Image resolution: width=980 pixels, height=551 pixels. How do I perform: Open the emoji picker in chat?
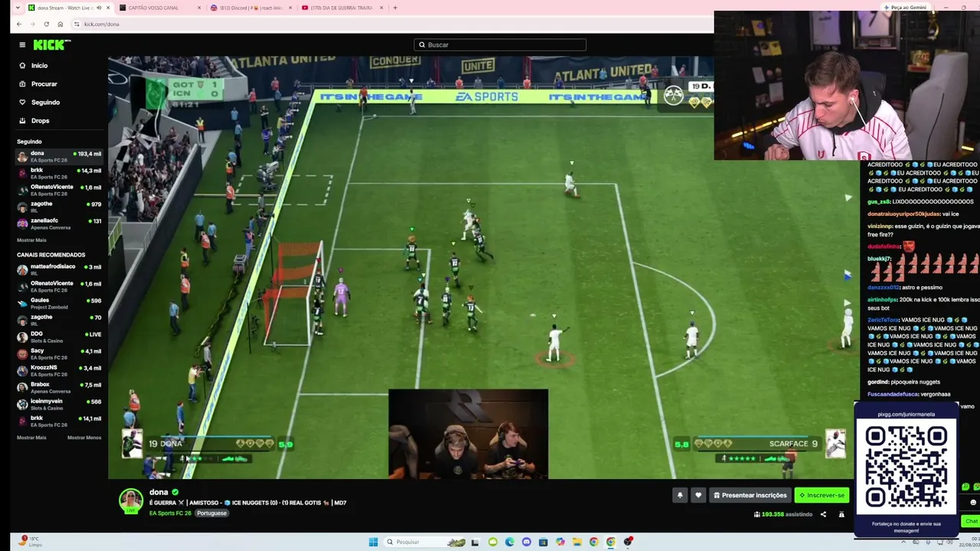(x=973, y=503)
